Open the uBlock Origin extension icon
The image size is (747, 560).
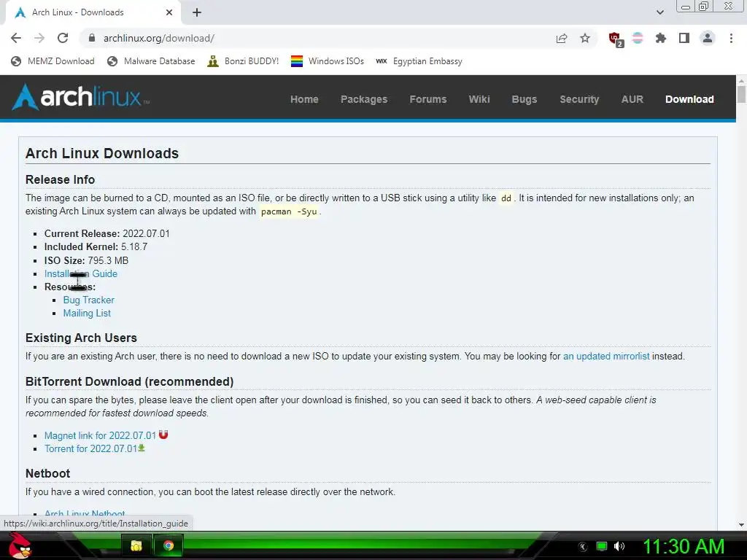615,39
